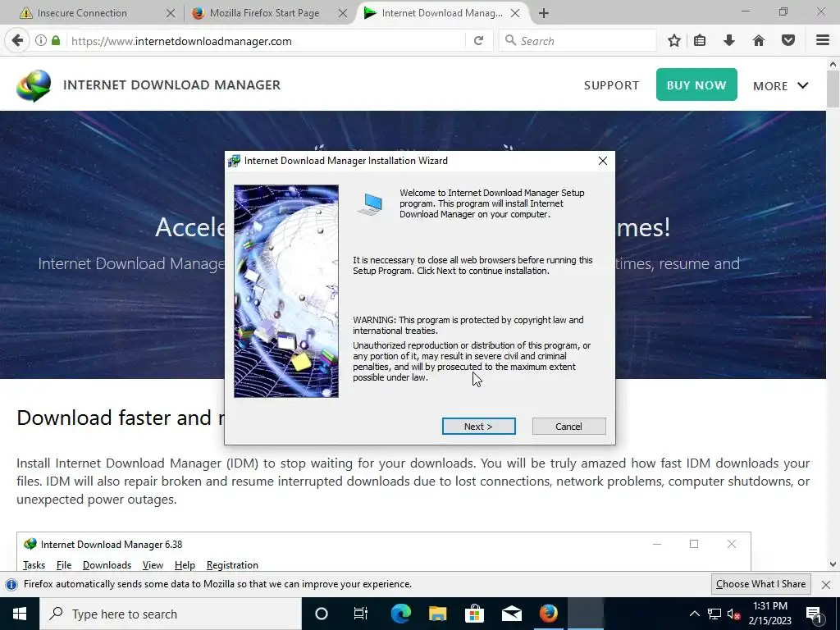The width and height of the screenshot is (840, 630).
Task: Open Registration menu in IDM 6.38 screenshot
Action: 232,565
